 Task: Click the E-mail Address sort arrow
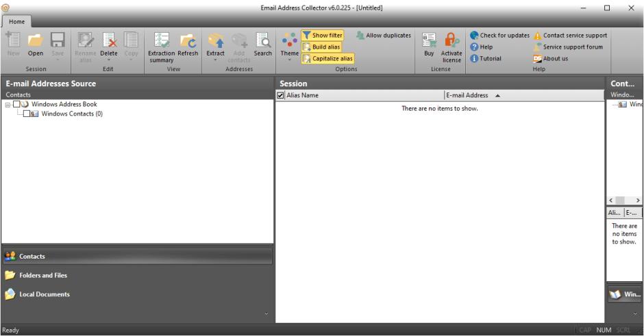coord(497,96)
